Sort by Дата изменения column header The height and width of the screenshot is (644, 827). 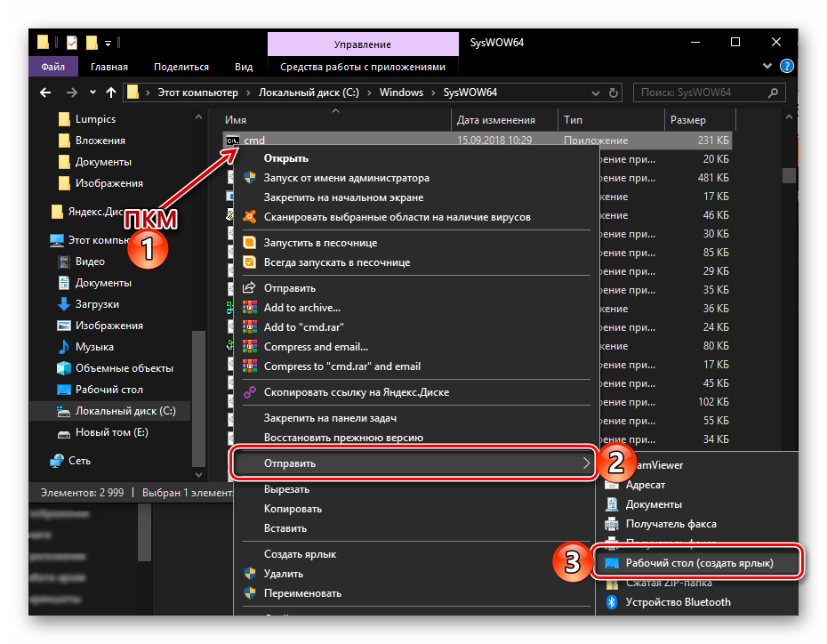[495, 120]
